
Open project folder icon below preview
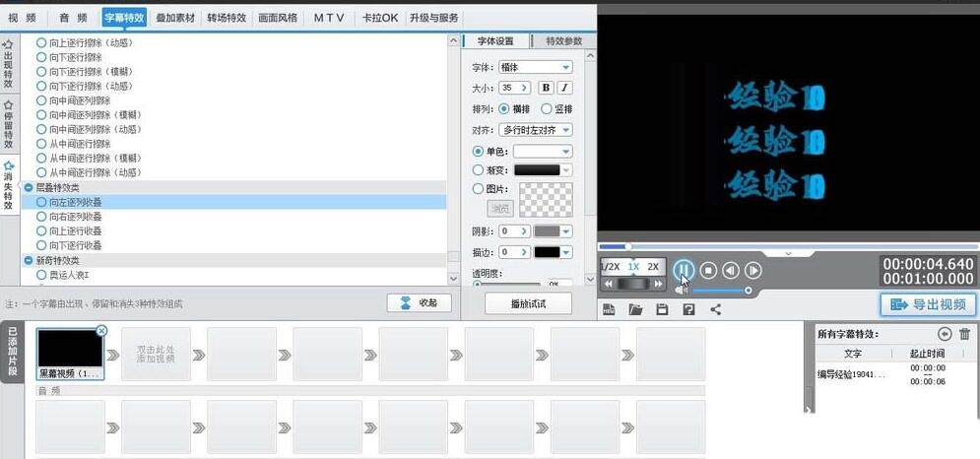(x=635, y=309)
